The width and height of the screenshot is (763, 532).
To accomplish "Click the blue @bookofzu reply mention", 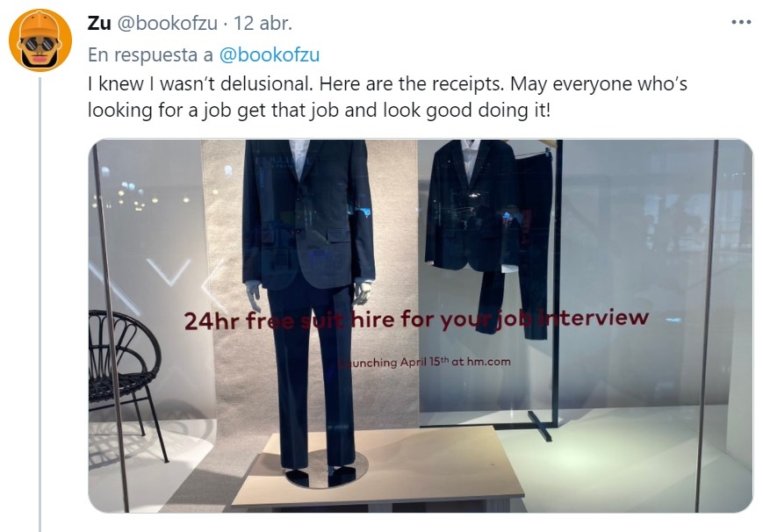I will [269, 54].
